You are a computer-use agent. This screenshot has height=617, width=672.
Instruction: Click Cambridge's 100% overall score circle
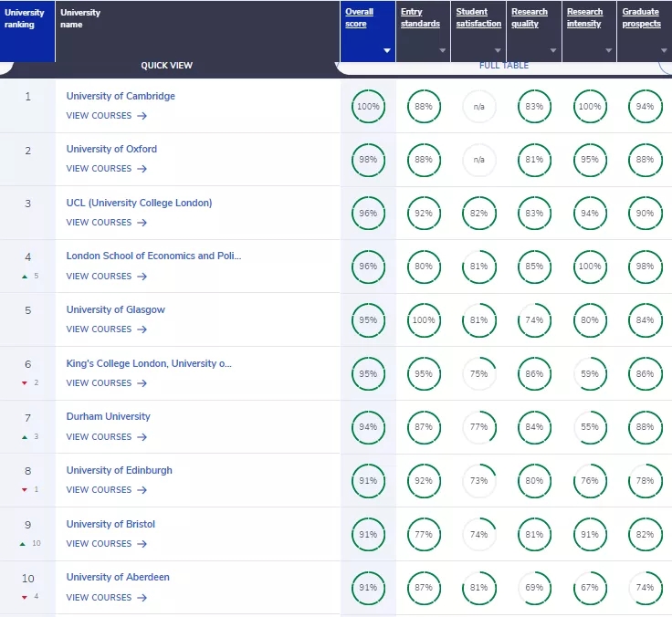(x=368, y=107)
